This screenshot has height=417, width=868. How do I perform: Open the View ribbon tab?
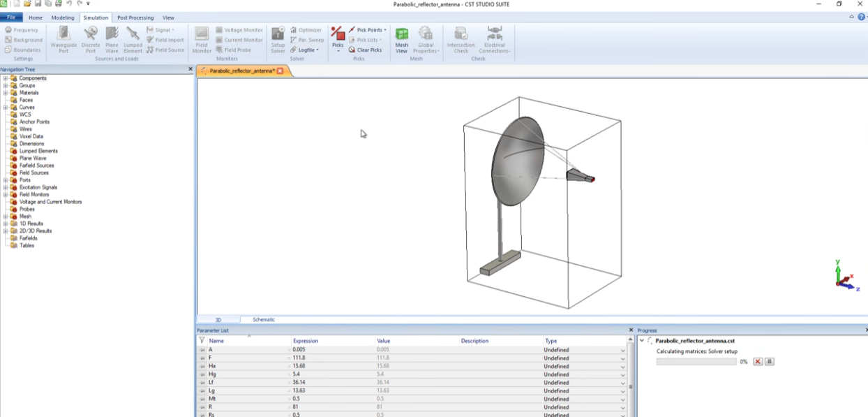tap(168, 17)
